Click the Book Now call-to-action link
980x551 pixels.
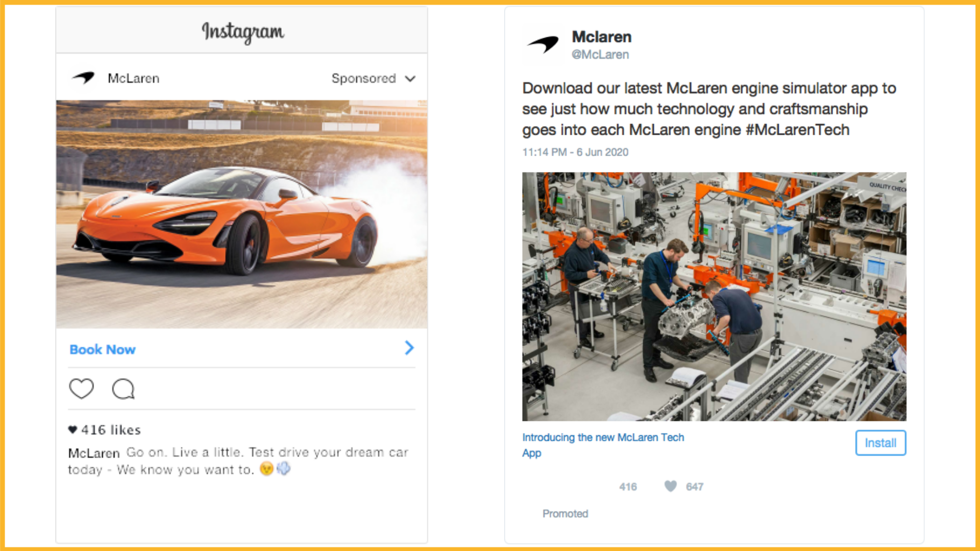(103, 349)
